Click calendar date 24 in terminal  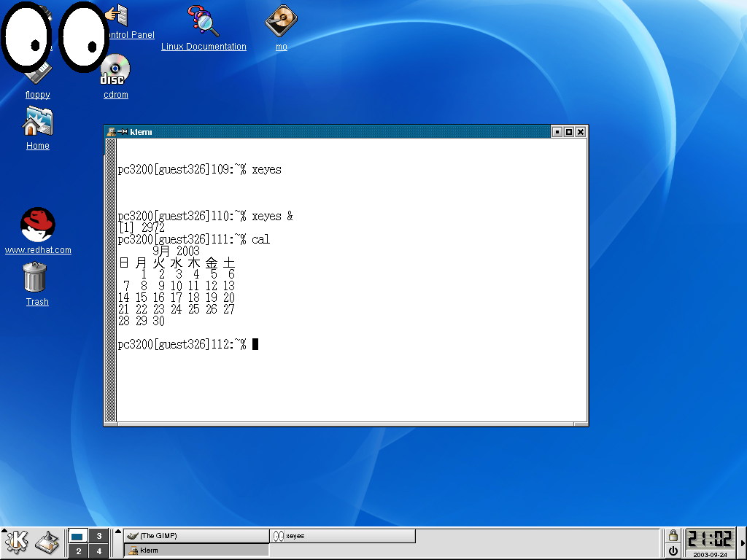click(177, 309)
